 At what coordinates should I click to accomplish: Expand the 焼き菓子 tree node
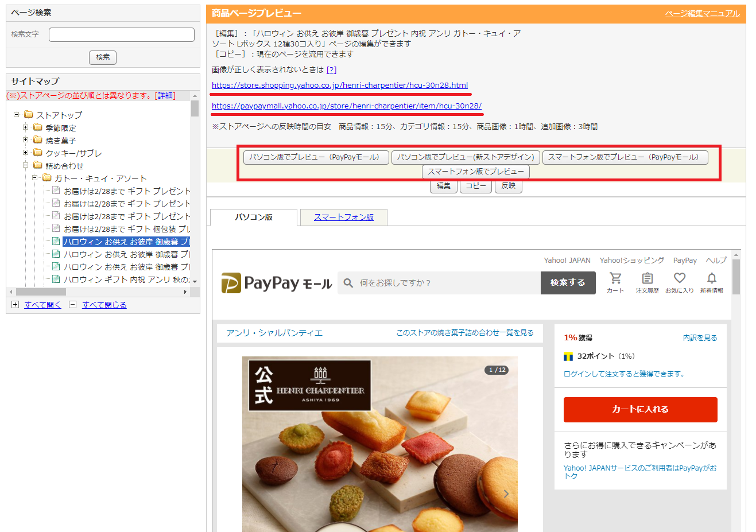pyautogui.click(x=25, y=140)
